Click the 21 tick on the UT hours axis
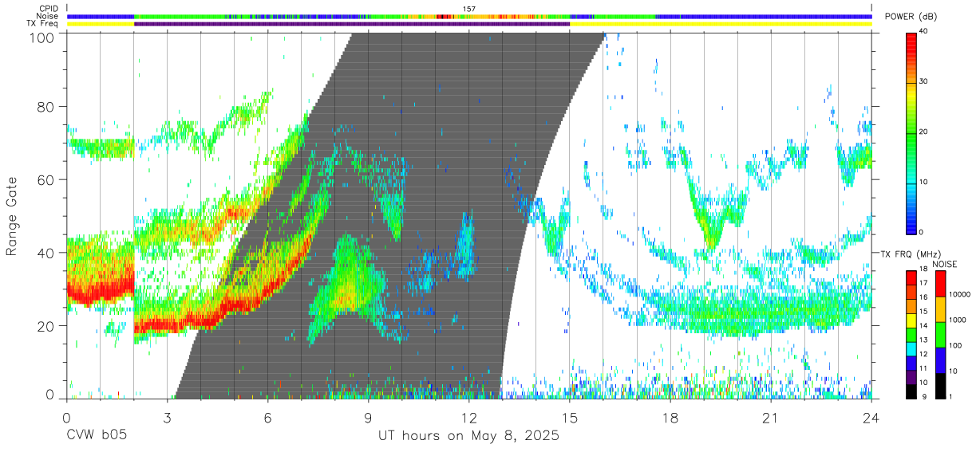The image size is (980, 452). point(770,418)
